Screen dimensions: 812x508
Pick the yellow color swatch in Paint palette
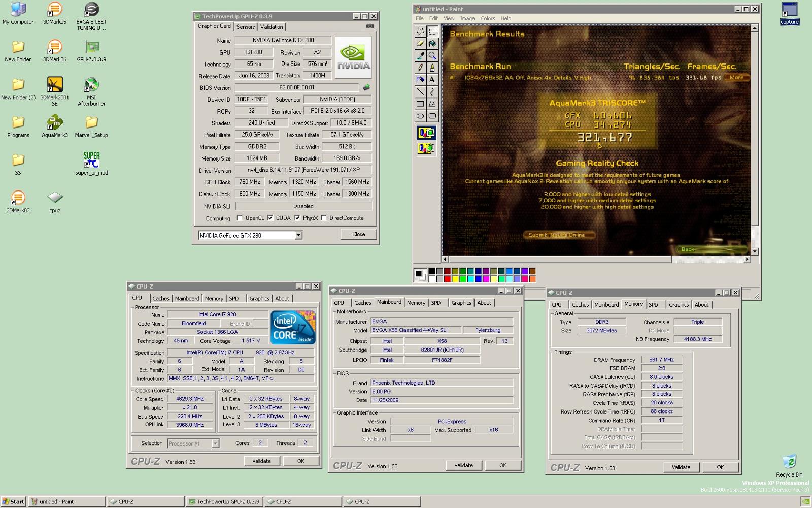click(455, 279)
